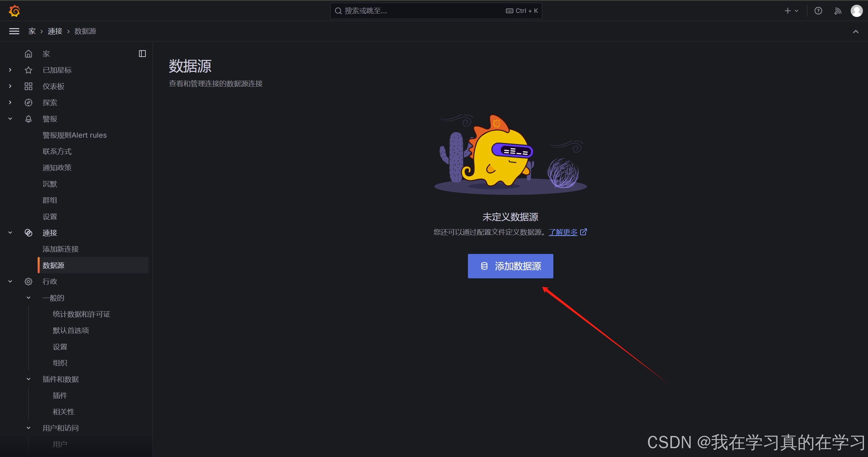The height and width of the screenshot is (457, 868).
Task: Open 警报 label in the sidebar
Action: click(x=50, y=119)
